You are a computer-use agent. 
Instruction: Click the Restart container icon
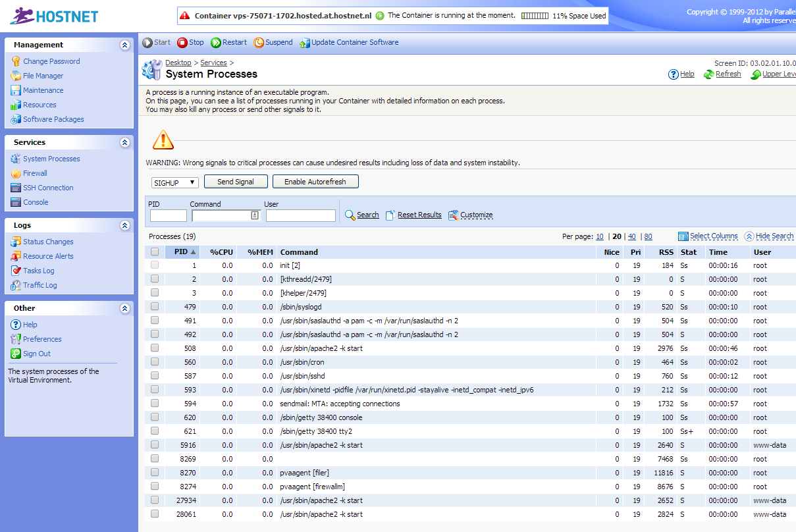click(x=216, y=43)
